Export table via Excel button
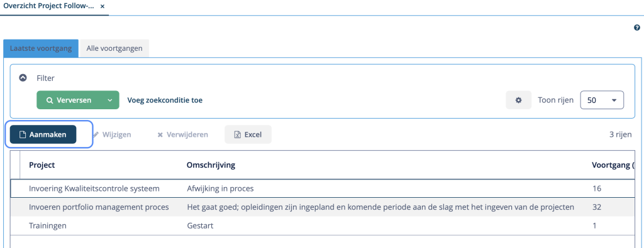 pos(248,134)
